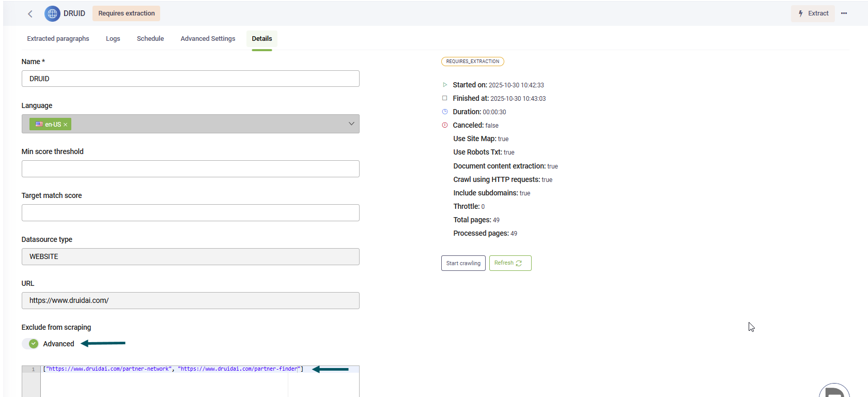Open the three-dots more options menu
The width and height of the screenshot is (868, 397).
click(x=844, y=13)
